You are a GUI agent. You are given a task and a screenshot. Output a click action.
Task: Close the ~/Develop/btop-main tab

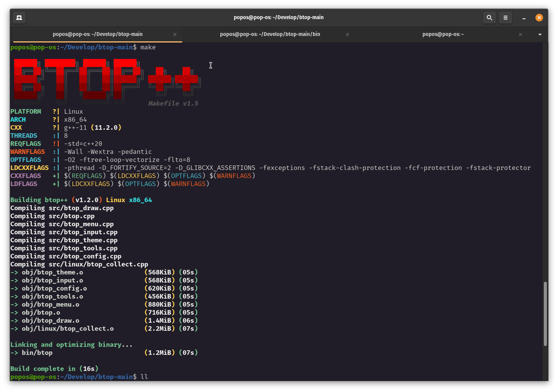point(175,34)
